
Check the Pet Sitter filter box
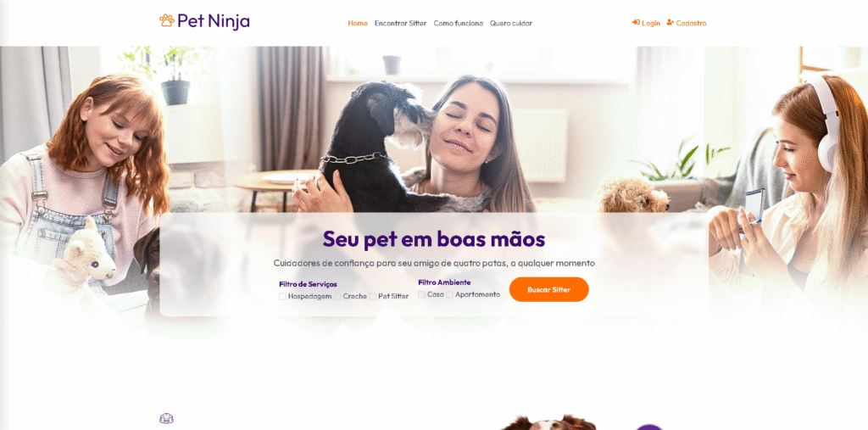[373, 297]
